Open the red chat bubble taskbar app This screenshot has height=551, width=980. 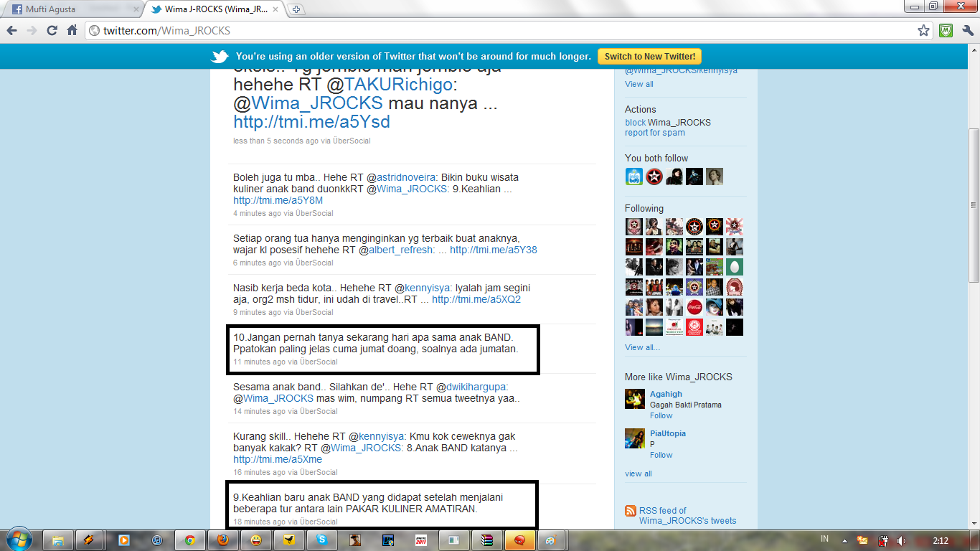pyautogui.click(x=519, y=540)
